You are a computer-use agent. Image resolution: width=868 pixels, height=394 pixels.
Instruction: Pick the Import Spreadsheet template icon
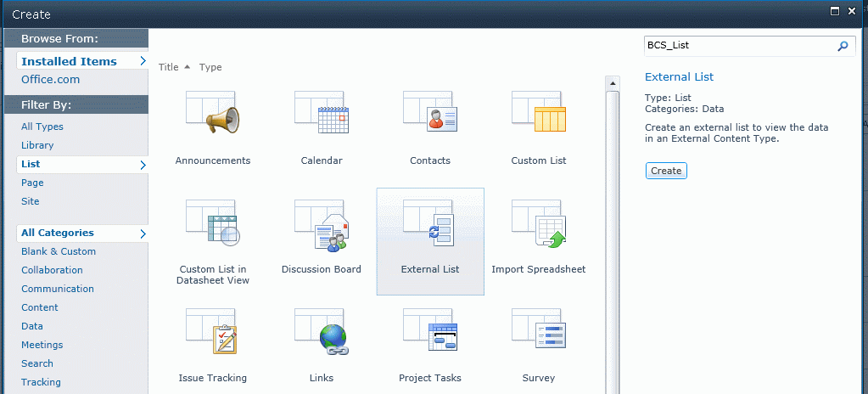[539, 223]
